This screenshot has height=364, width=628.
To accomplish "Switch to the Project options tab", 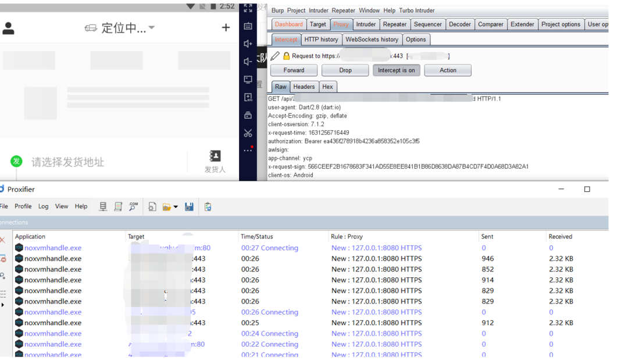I will [x=561, y=24].
